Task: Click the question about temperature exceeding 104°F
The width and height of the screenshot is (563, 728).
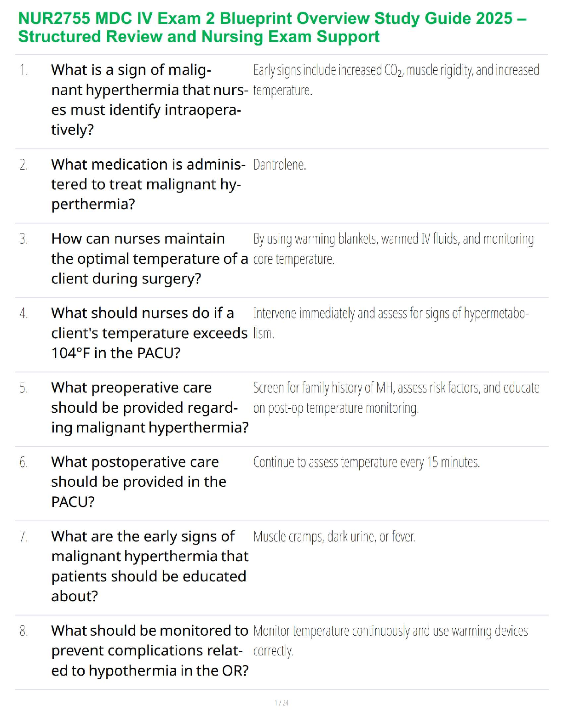Action: pyautogui.click(x=149, y=333)
